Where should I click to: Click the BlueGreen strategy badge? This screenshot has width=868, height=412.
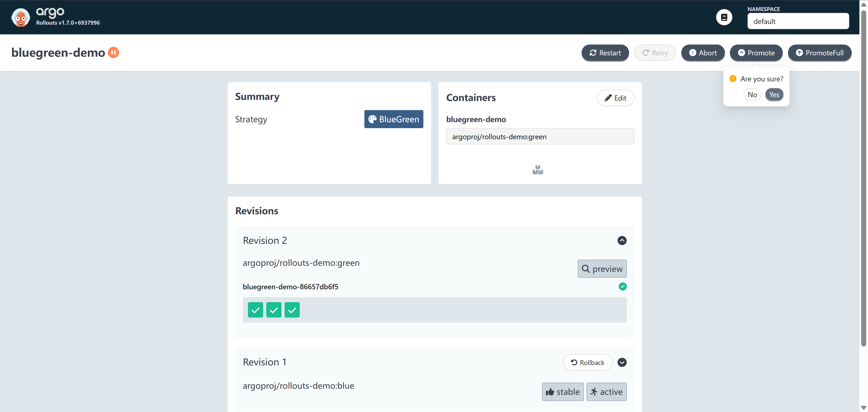pos(394,119)
